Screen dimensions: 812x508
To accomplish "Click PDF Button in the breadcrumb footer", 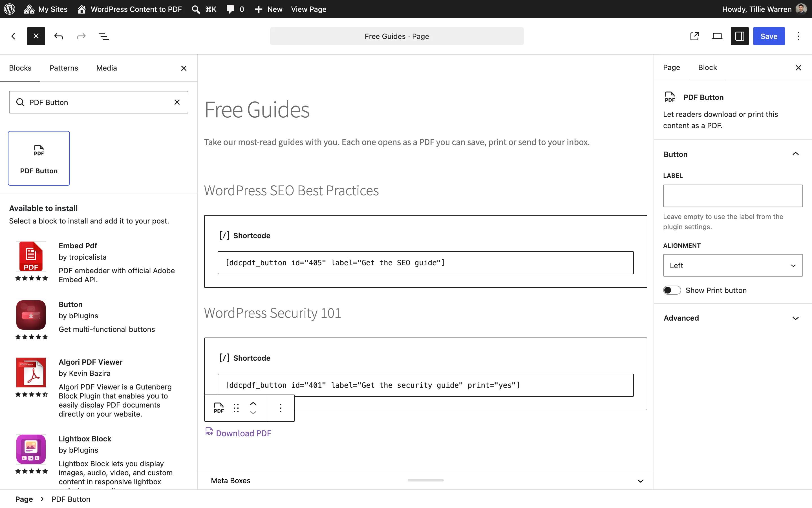I will coord(71,499).
